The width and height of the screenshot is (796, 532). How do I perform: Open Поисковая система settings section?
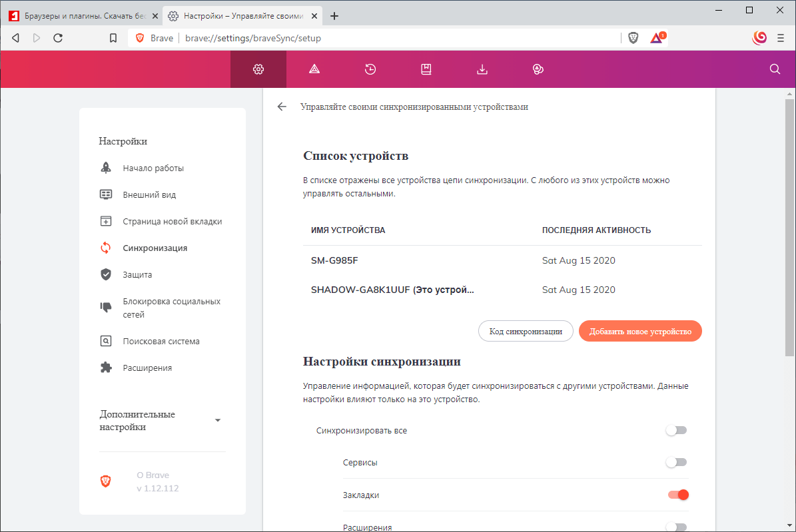pyautogui.click(x=161, y=341)
